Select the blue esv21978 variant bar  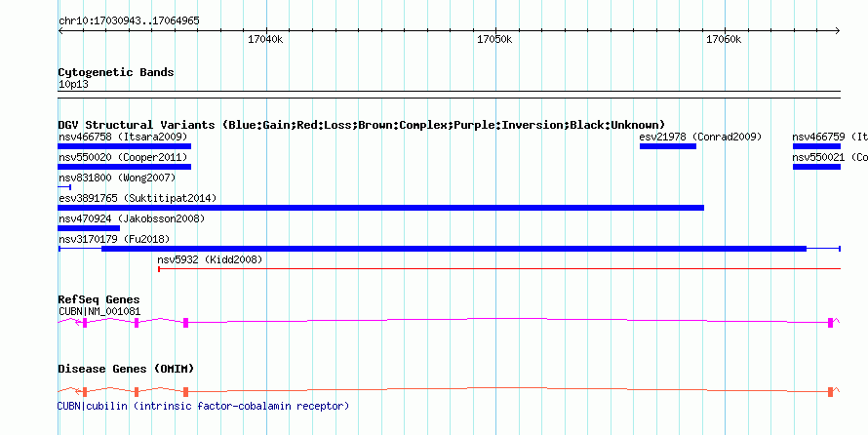[x=668, y=146]
